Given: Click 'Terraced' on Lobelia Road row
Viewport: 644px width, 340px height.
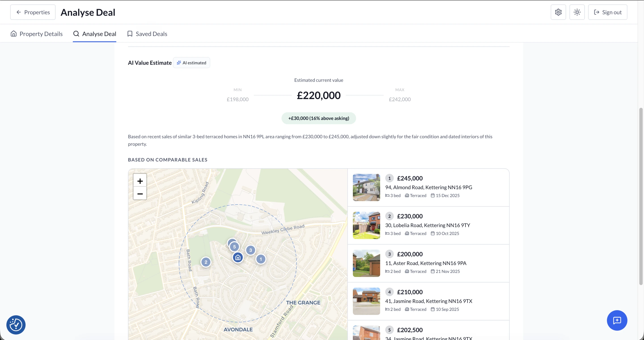Looking at the screenshot, I should click(x=416, y=234).
